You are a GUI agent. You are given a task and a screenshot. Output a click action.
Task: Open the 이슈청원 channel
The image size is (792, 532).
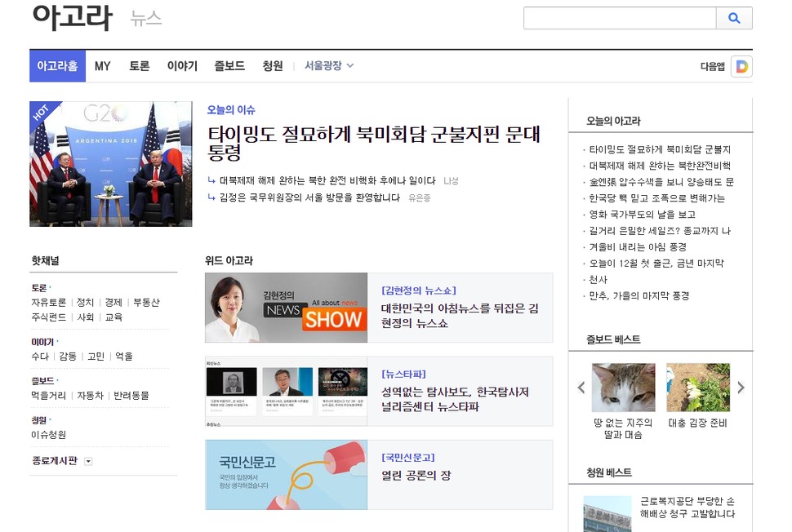[x=48, y=435]
